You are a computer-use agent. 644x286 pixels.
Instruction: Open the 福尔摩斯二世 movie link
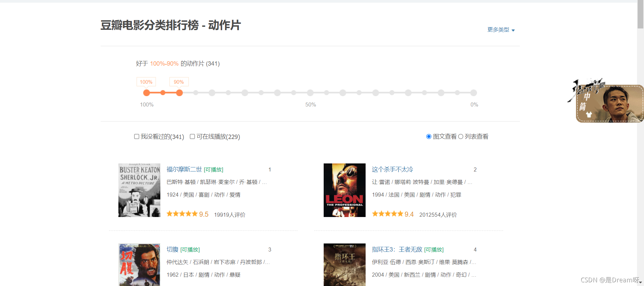pyautogui.click(x=184, y=169)
